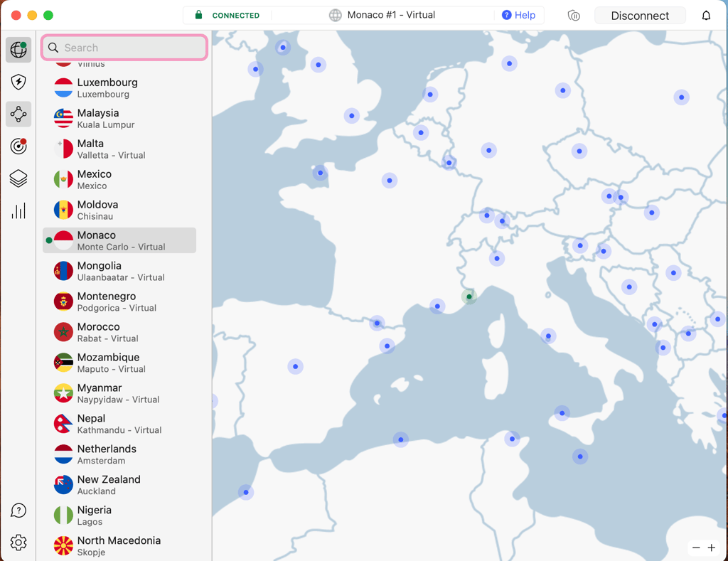Click the Nepal flag icon
728x561 pixels.
tap(63, 424)
